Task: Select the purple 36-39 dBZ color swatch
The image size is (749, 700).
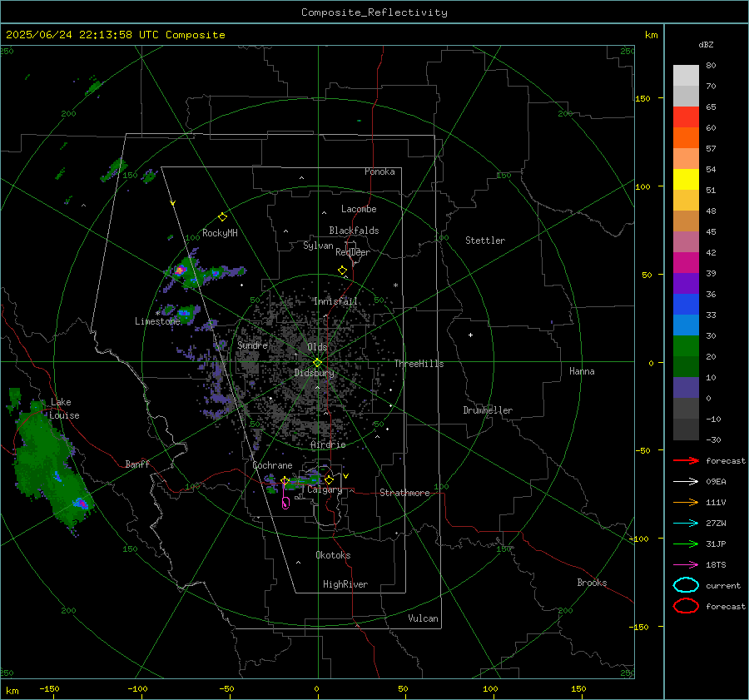Action: tap(686, 283)
